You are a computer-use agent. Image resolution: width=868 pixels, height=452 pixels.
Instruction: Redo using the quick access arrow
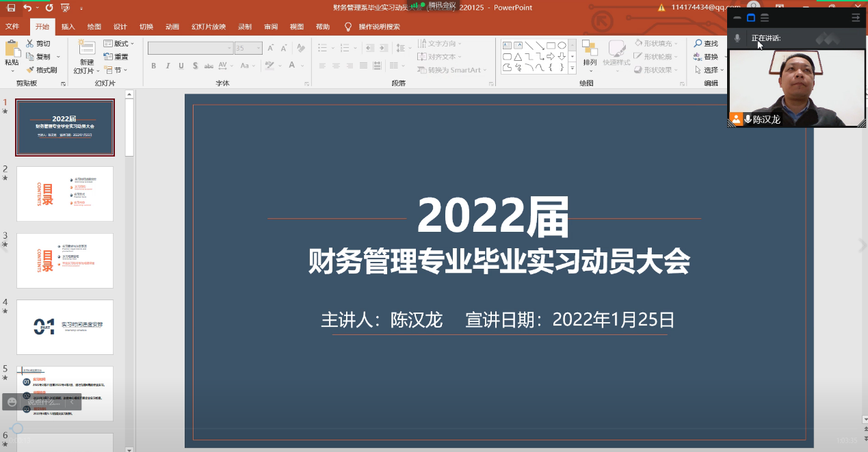point(49,8)
